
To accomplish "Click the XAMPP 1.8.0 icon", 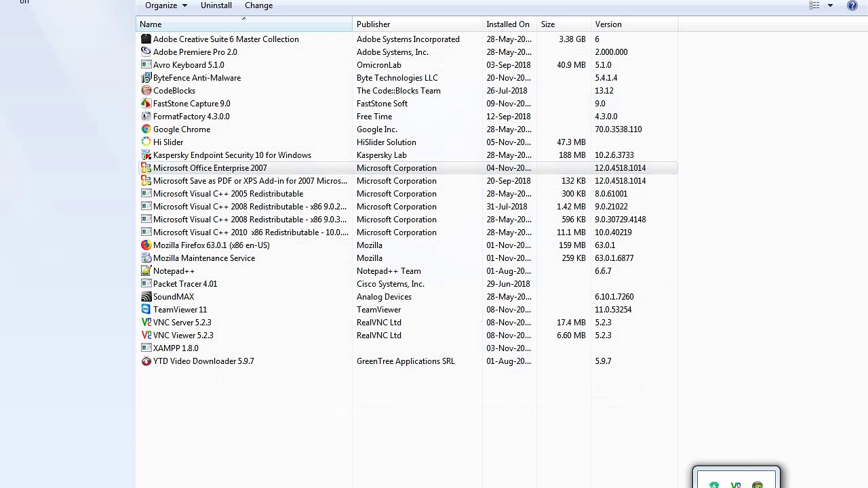I will coord(146,348).
